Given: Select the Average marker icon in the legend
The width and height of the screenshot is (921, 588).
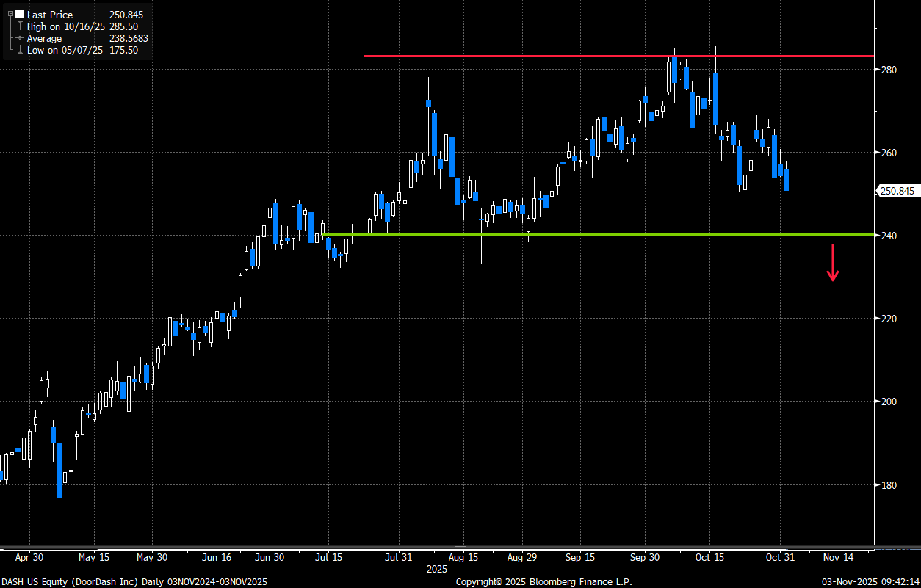Looking at the screenshot, I should pyautogui.click(x=20, y=38).
